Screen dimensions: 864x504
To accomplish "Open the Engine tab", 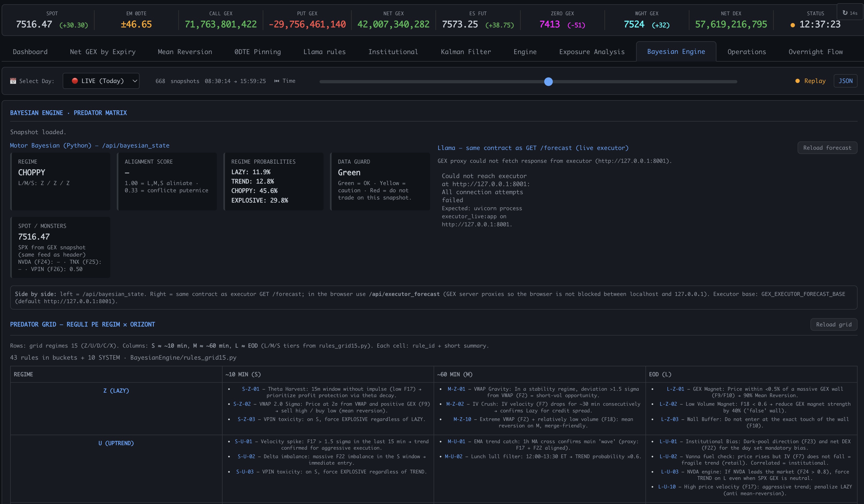I will pyautogui.click(x=525, y=52).
